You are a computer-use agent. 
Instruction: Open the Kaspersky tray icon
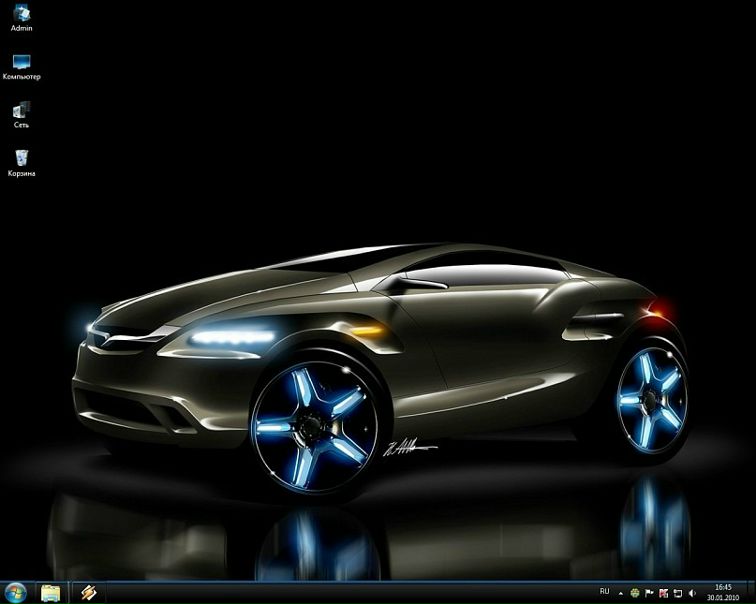click(663, 593)
